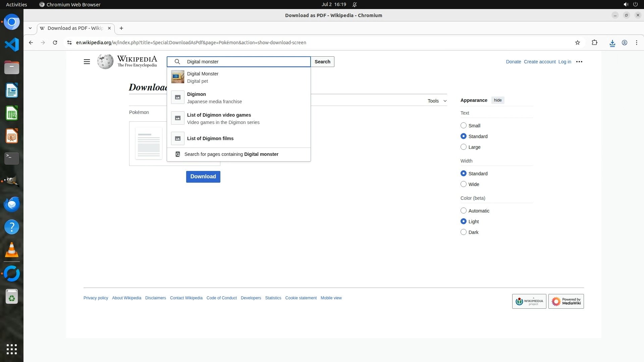Pick the List of Digimon films suggestion
Viewport: 644px width, 362px height.
[210, 138]
